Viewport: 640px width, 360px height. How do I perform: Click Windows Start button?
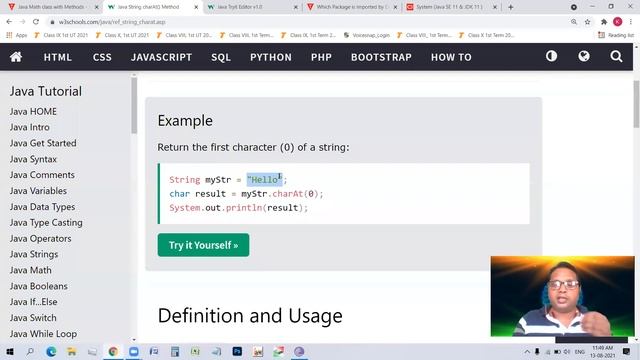click(9, 351)
